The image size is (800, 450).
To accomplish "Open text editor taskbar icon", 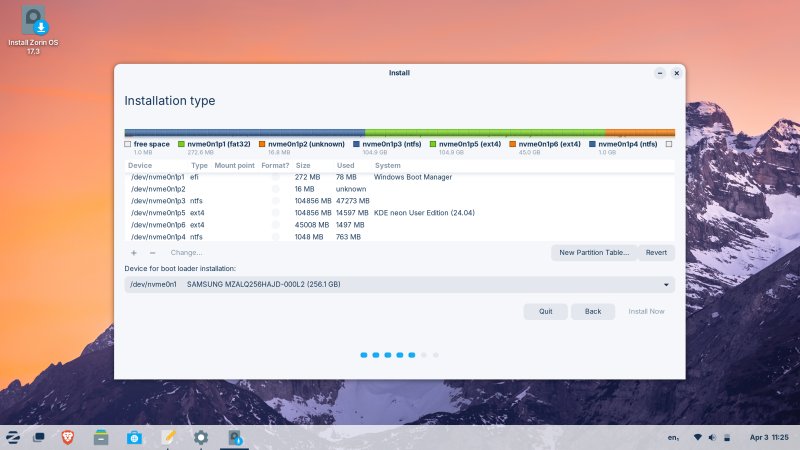I will pos(167,437).
